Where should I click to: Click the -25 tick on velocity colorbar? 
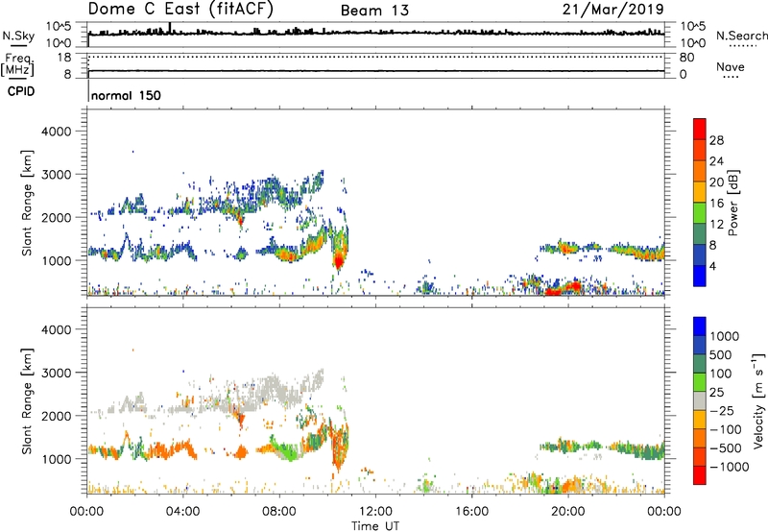[722, 411]
